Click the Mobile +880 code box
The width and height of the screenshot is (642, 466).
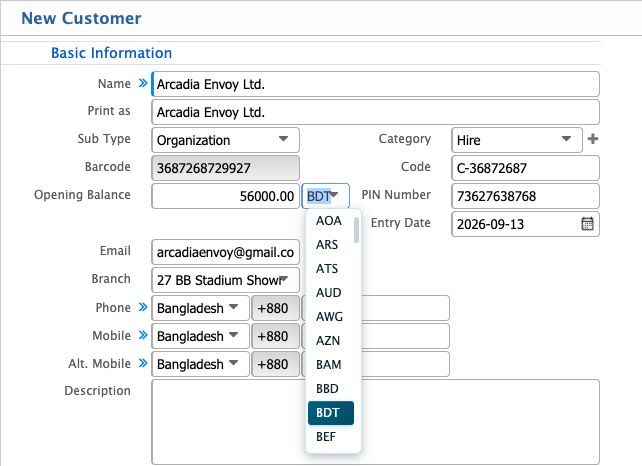tap(275, 336)
